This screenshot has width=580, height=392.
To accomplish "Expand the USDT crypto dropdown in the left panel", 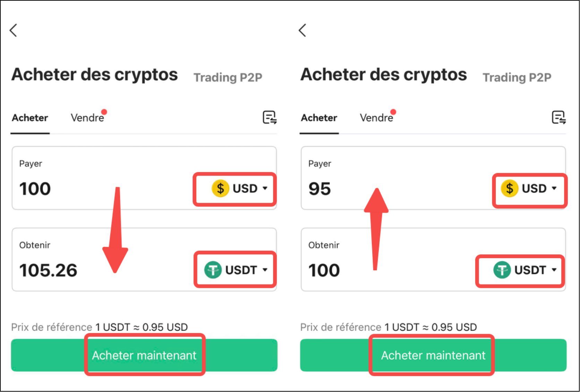I will coord(236,270).
